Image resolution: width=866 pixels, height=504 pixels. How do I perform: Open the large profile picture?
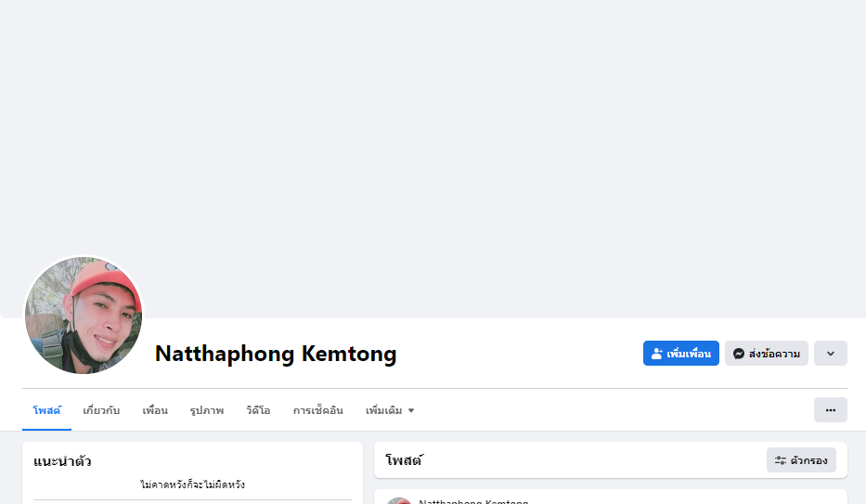click(x=84, y=316)
